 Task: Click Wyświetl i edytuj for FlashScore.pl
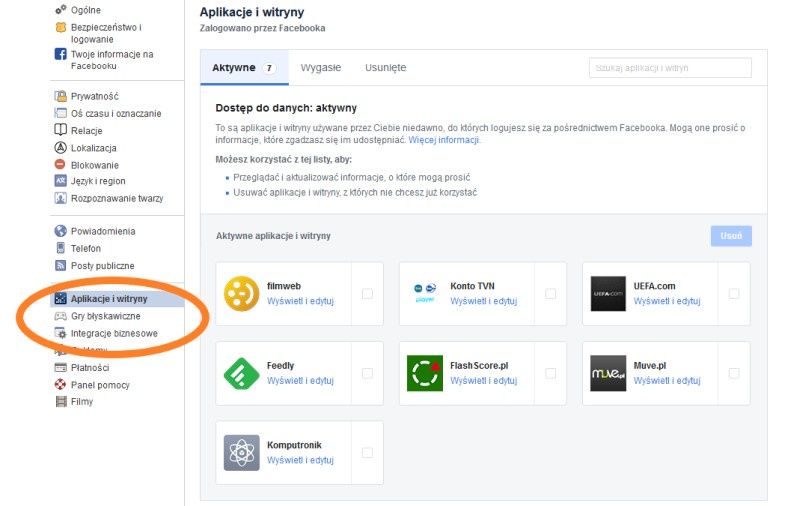(x=484, y=381)
